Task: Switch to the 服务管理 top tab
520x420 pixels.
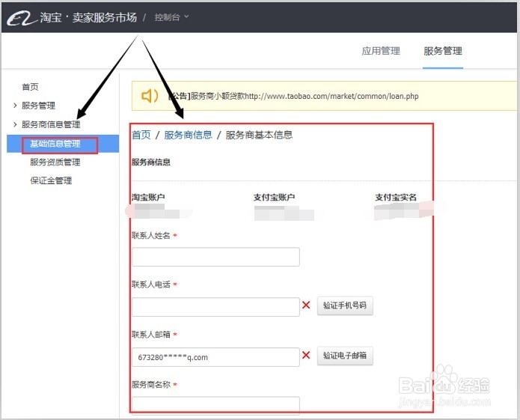Action: coord(443,51)
